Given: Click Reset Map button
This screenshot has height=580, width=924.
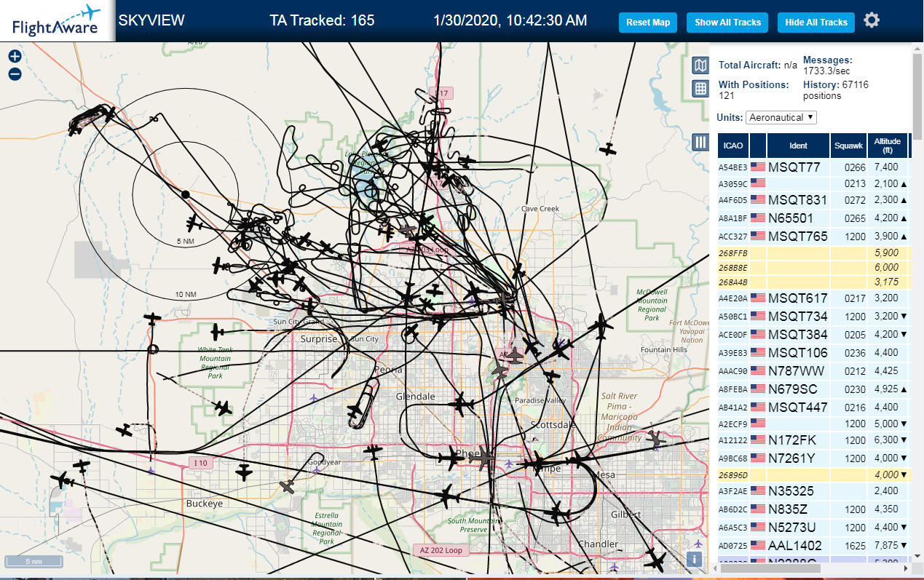Looking at the screenshot, I should tap(648, 23).
